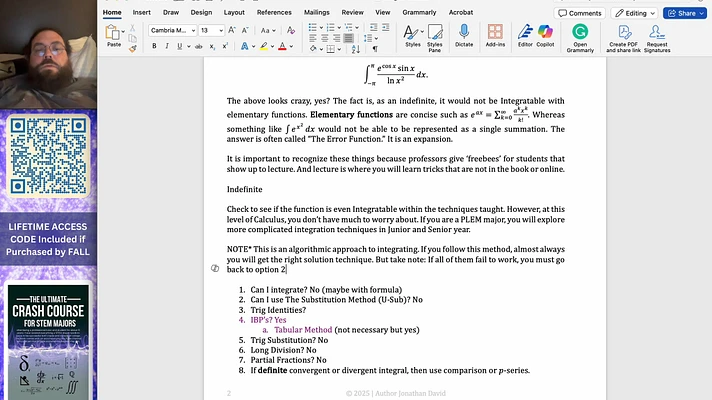Open the Acrobat tab
This screenshot has width=712, height=400.
coord(460,12)
